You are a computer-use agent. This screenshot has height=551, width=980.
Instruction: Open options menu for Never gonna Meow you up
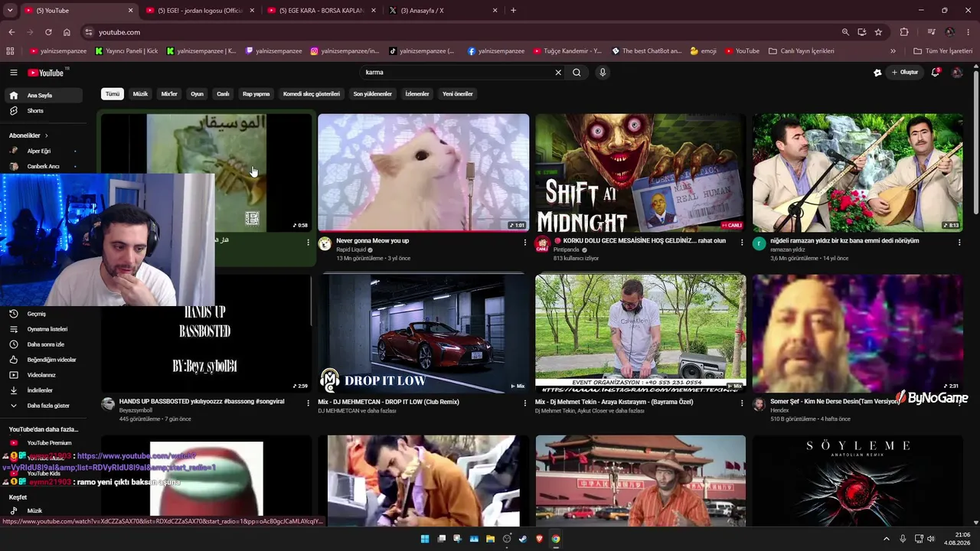(x=525, y=243)
